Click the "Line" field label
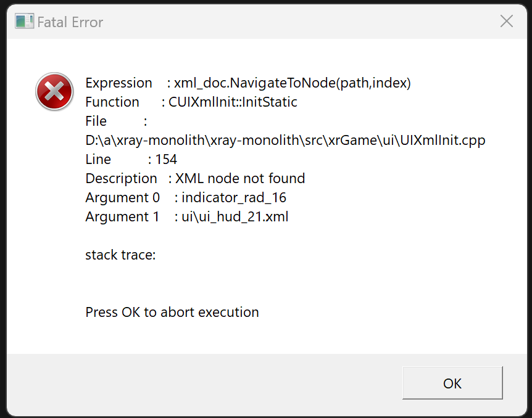The image size is (532, 418). tap(98, 159)
